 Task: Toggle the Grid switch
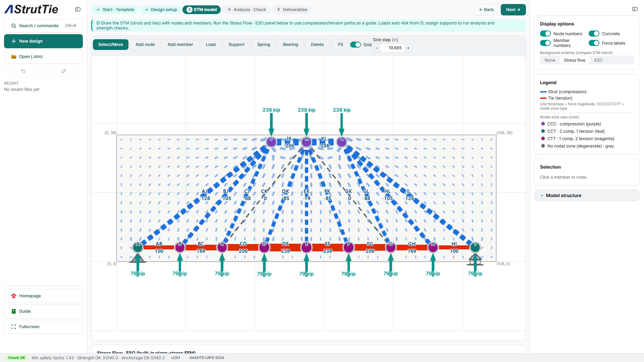pyautogui.click(x=356, y=45)
